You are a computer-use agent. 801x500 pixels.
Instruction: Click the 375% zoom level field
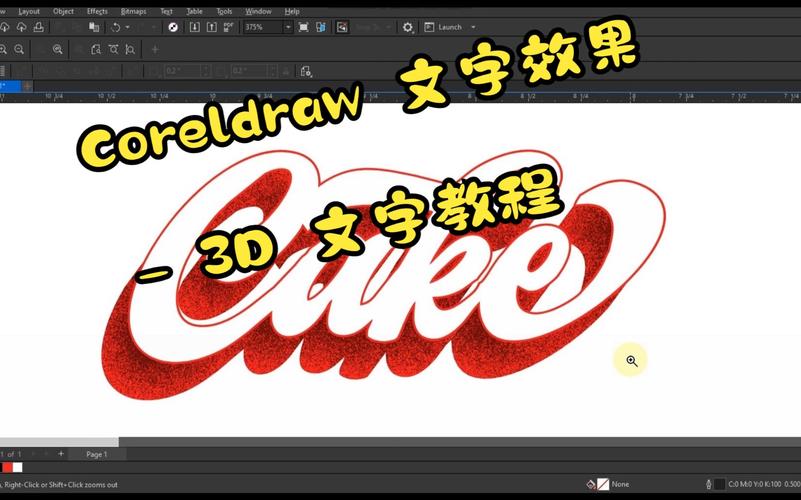(x=263, y=27)
